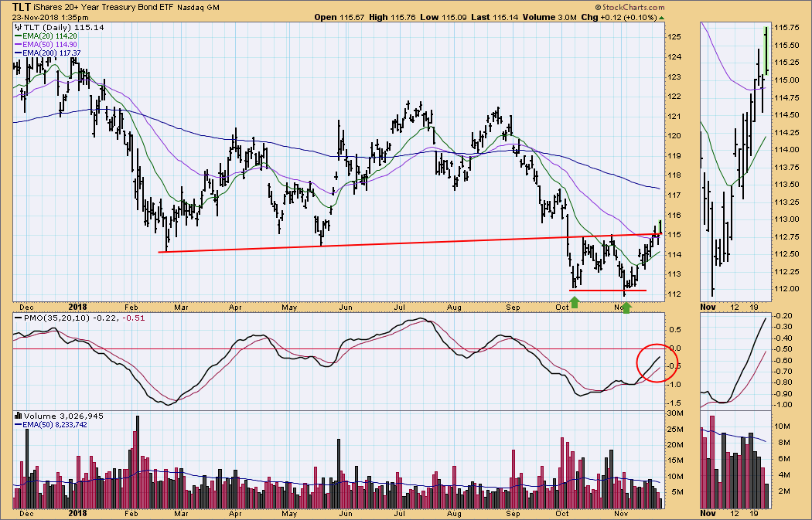Click zoom volume axis label 2M
The height and width of the screenshot is (520, 812).
click(783, 491)
